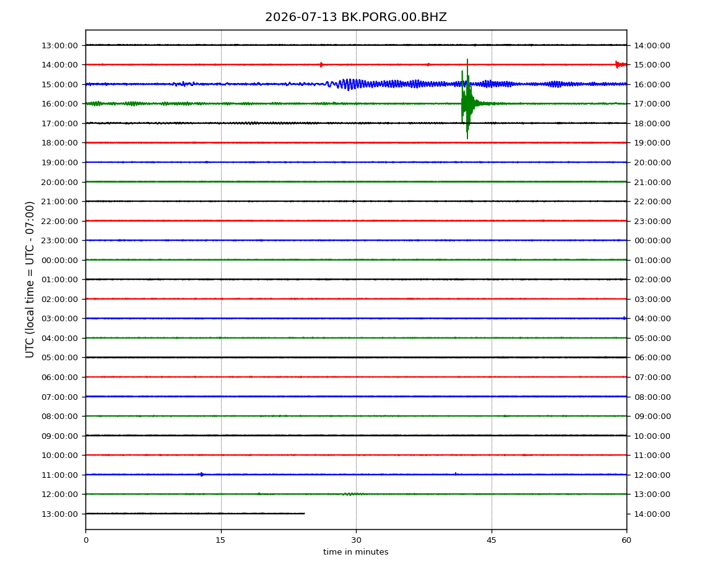Click the x-axis tick label 0
The image size is (712, 588).
[86, 540]
